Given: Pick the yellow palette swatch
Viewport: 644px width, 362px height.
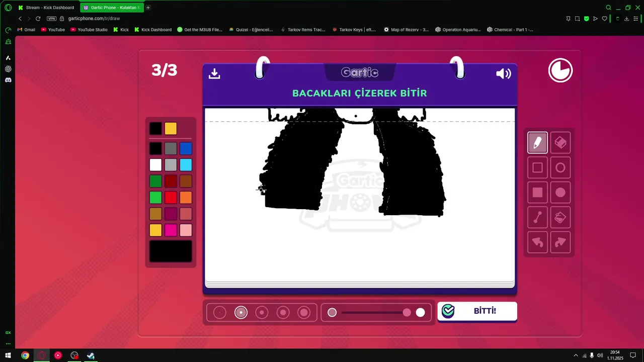Looking at the screenshot, I should point(155,230).
